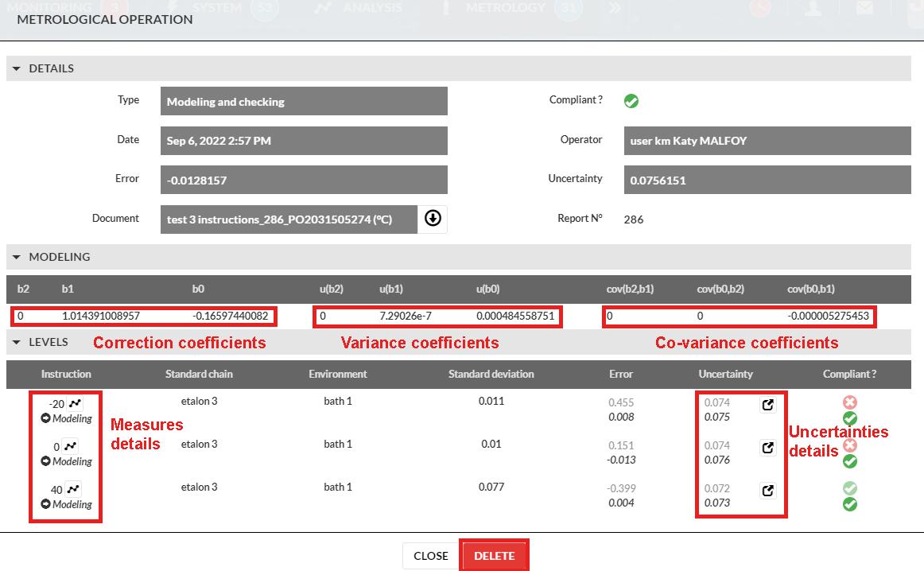Click the red non-compliant icon for level 0

pyautogui.click(x=850, y=445)
